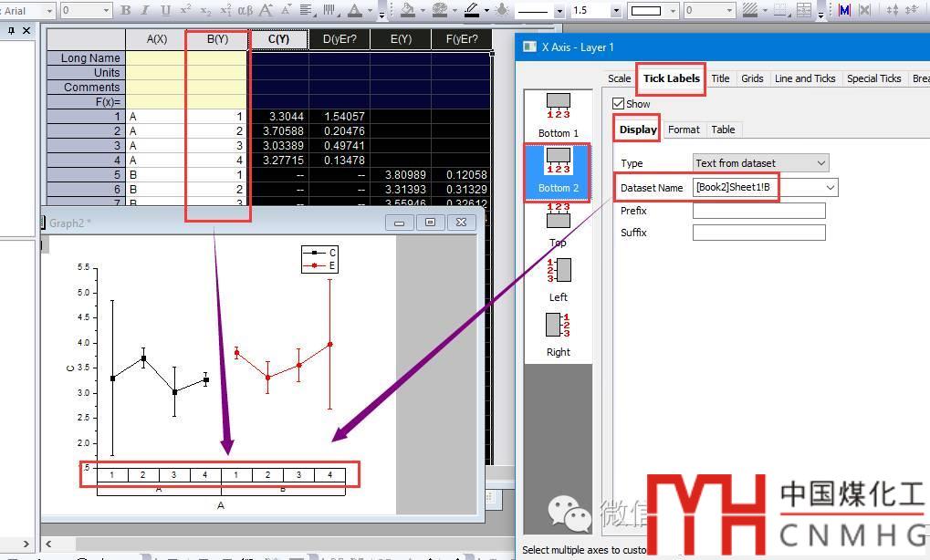
Task: Maximize the Graph2 window
Action: tap(431, 223)
